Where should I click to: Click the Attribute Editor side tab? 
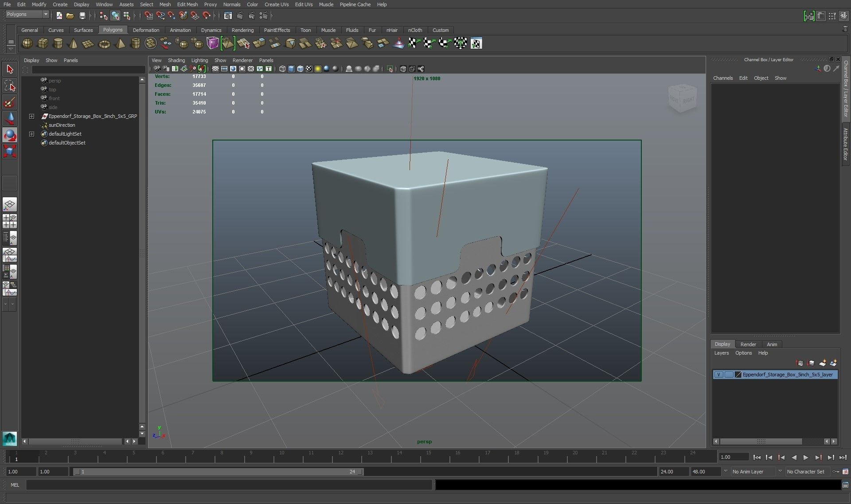(846, 144)
